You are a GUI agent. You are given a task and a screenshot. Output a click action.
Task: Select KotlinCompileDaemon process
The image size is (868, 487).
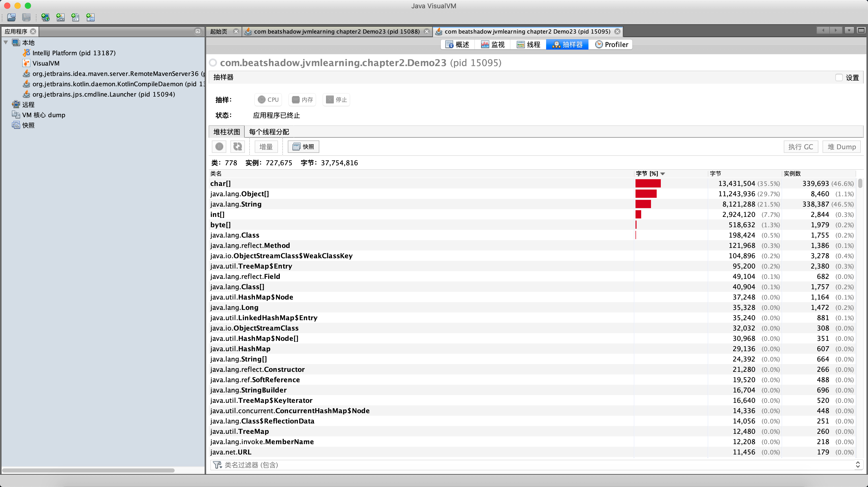click(x=114, y=84)
